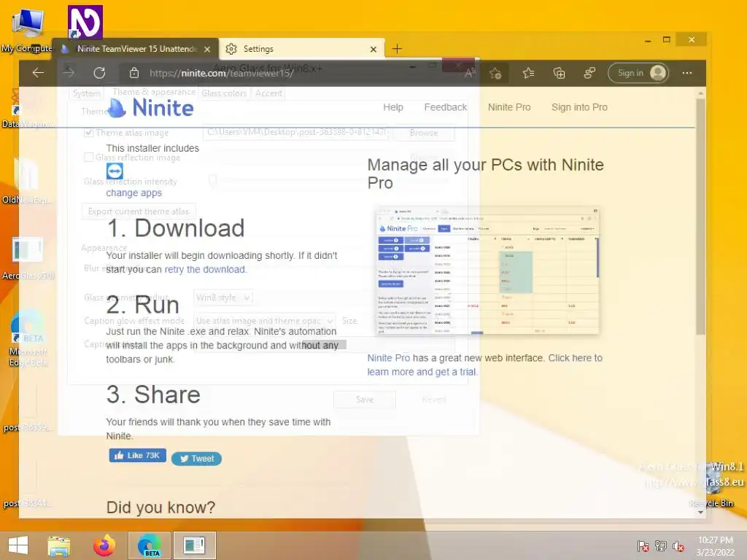
Task: Open the Favorites list icon
Action: click(x=528, y=73)
